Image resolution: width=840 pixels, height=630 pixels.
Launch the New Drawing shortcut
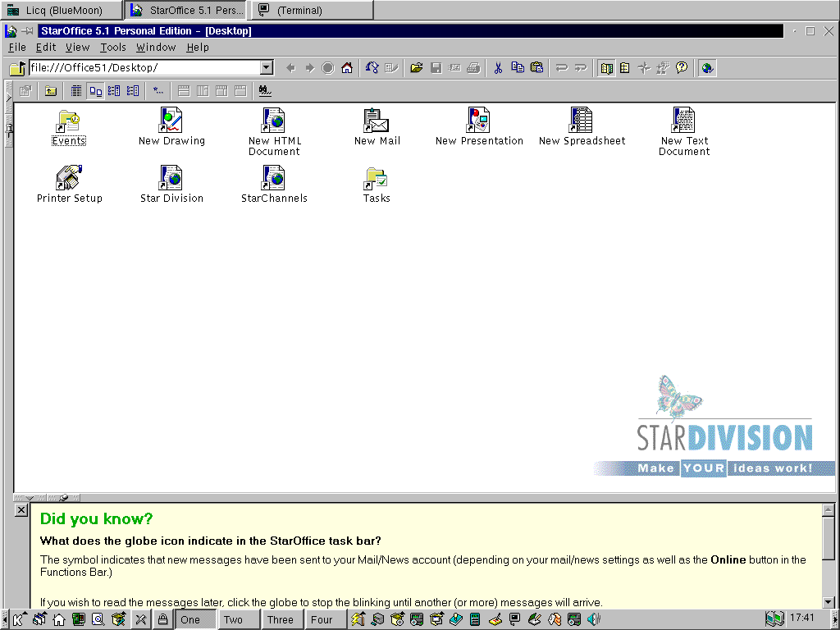point(171,121)
